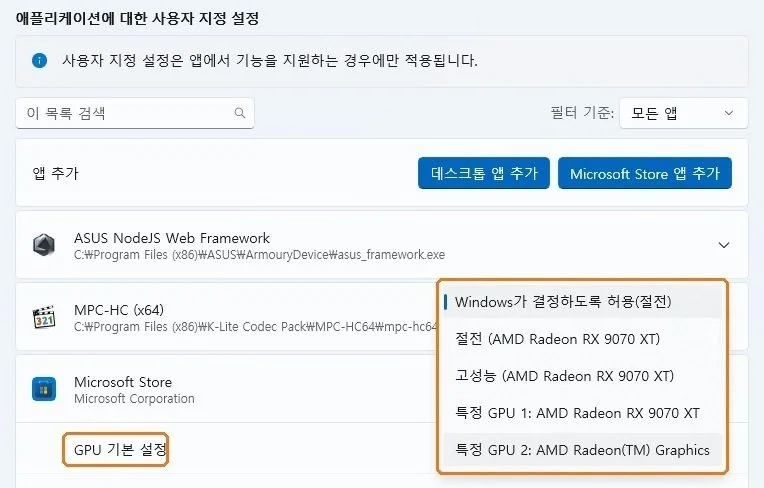
Task: Click the 'Microsoft Store' app name
Action: click(123, 382)
